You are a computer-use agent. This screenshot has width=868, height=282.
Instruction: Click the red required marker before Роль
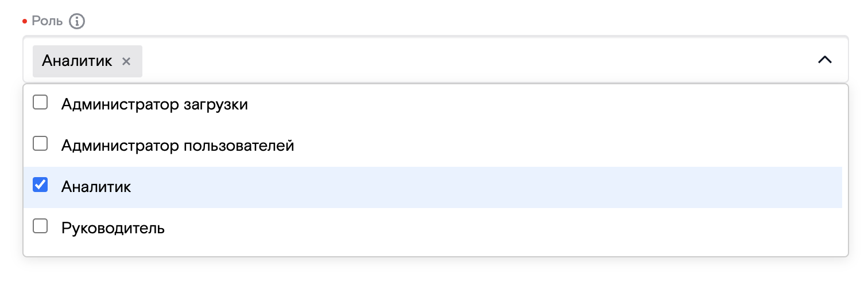click(25, 22)
